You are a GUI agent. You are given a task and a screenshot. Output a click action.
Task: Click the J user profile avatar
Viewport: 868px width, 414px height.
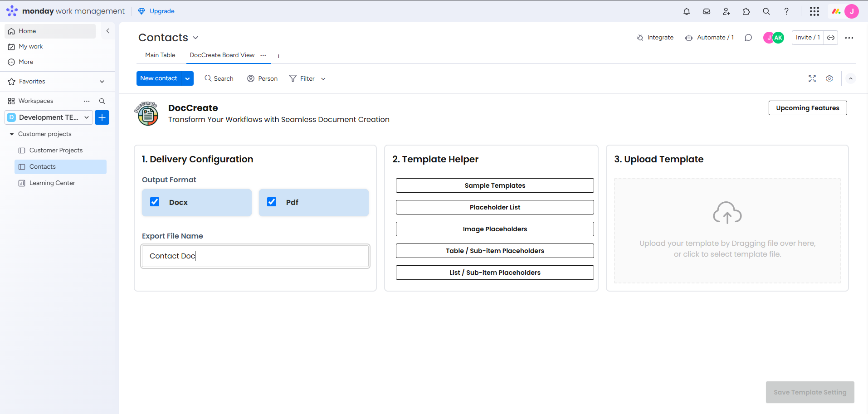[x=852, y=11]
